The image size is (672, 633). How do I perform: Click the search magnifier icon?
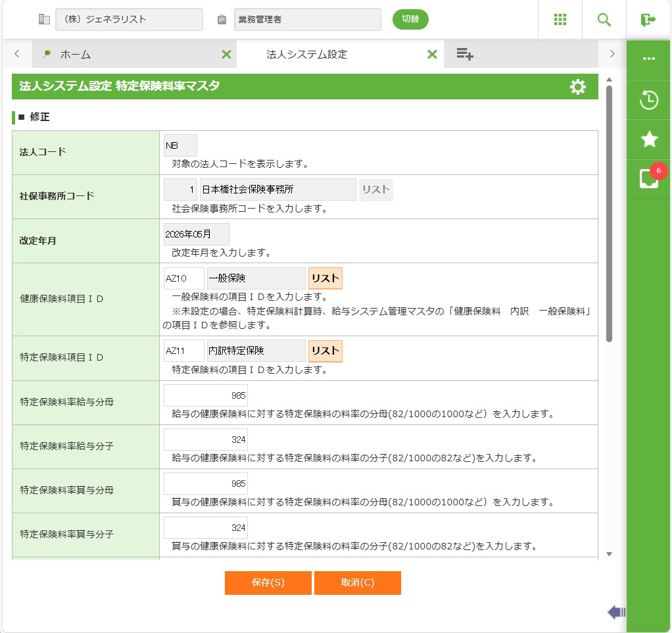(x=604, y=20)
